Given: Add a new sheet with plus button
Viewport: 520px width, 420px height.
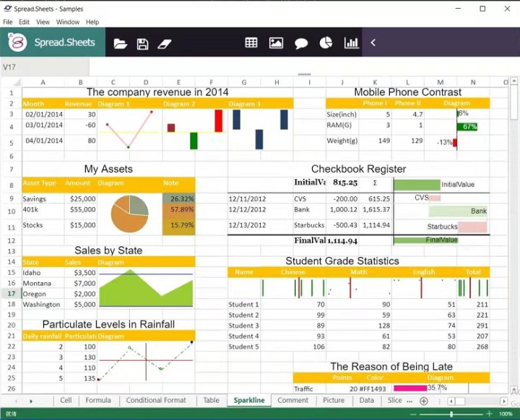Looking at the screenshot, I should (x=423, y=401).
